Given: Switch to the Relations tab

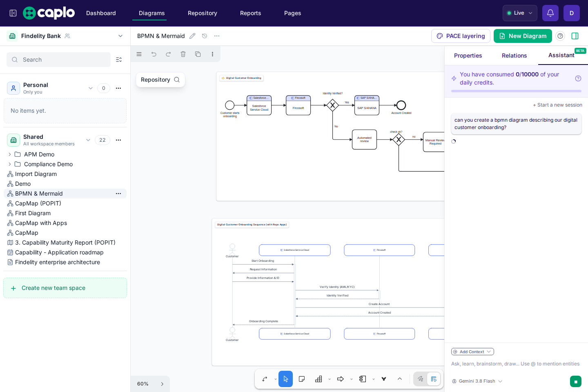Looking at the screenshot, I should (514, 56).
